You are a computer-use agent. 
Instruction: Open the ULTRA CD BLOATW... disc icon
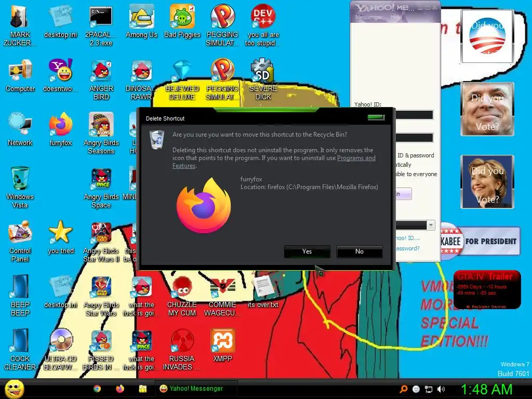(60, 349)
